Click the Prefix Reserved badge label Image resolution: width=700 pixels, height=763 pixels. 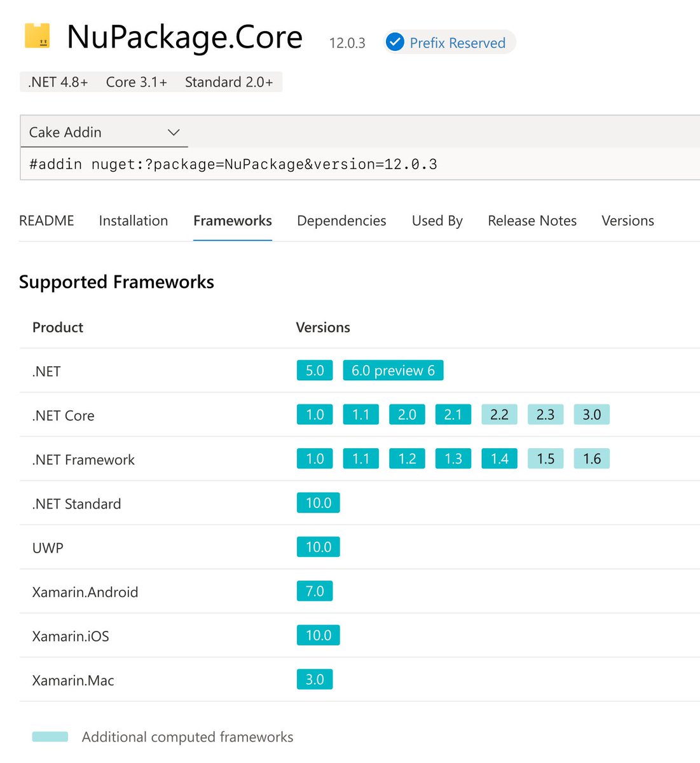[458, 43]
